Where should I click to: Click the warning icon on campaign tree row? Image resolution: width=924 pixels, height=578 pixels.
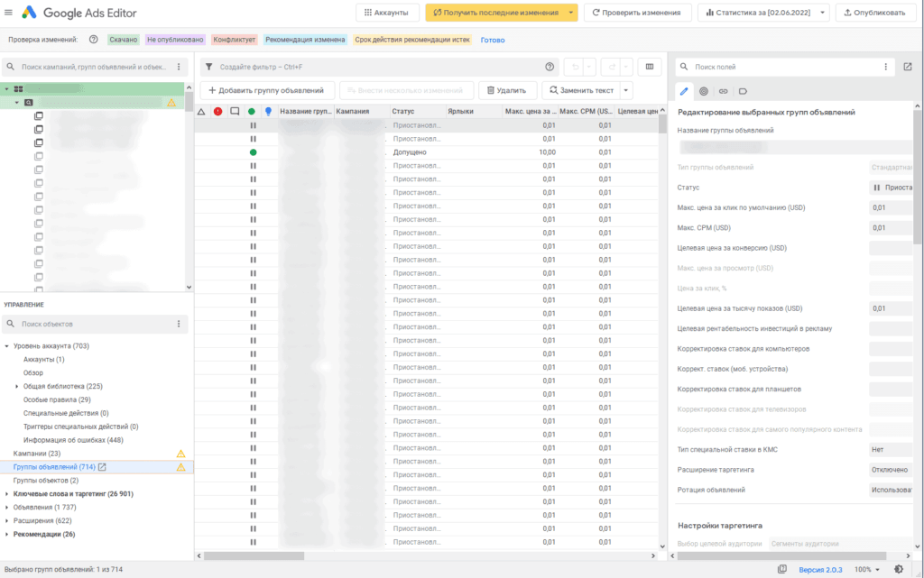tap(171, 103)
